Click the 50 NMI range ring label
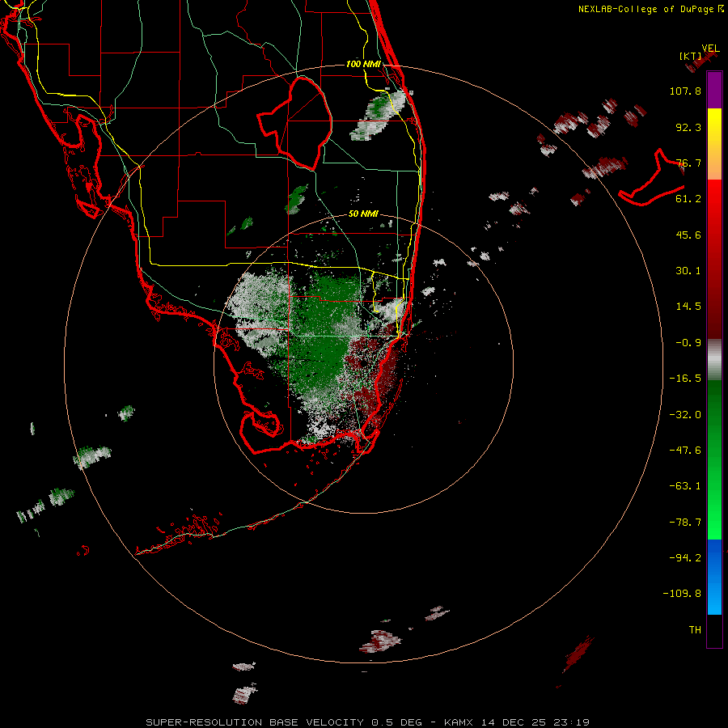The image size is (728, 728). tap(363, 214)
